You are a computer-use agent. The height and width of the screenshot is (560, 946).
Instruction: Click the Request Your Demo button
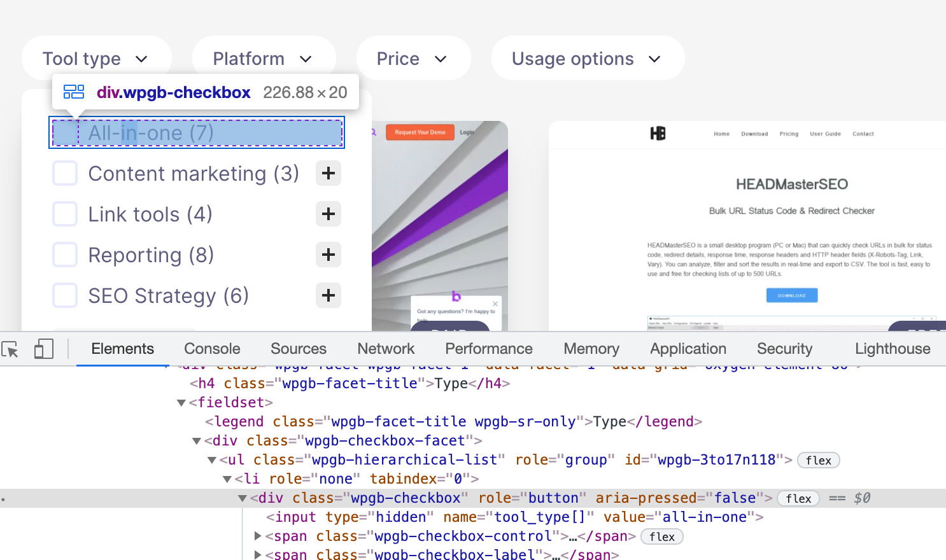click(x=420, y=132)
